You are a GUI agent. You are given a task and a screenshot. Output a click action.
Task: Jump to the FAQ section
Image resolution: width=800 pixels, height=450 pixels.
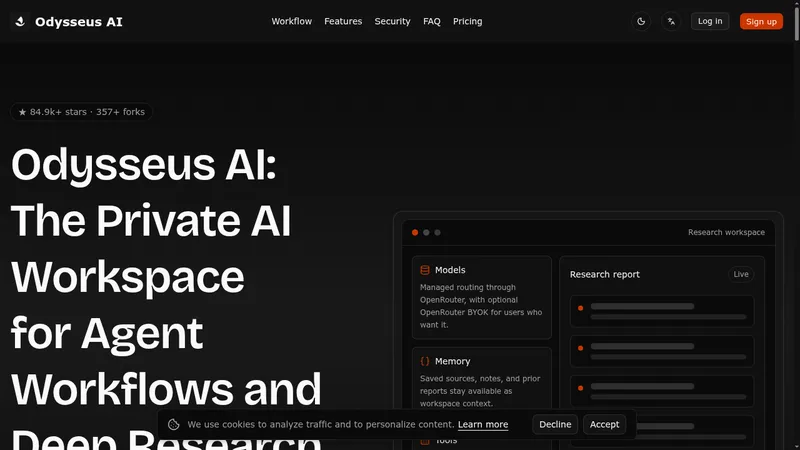tap(432, 21)
